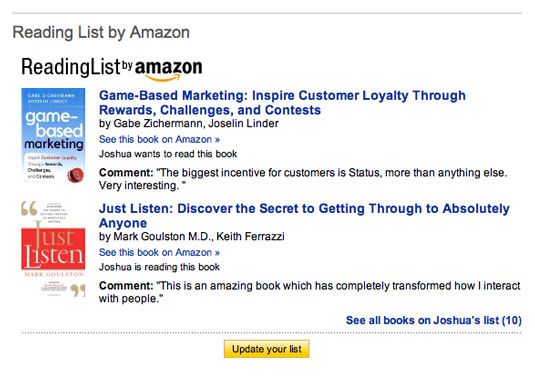Open the Just Listen book cover thumbnail

tap(53, 249)
